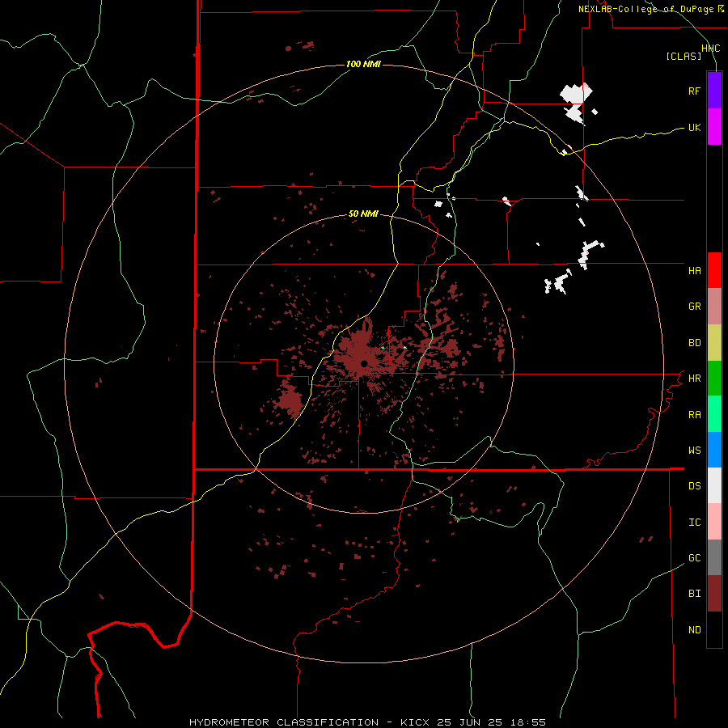728x728 pixels.
Task: Click the "IC" legend label
Action: [694, 523]
